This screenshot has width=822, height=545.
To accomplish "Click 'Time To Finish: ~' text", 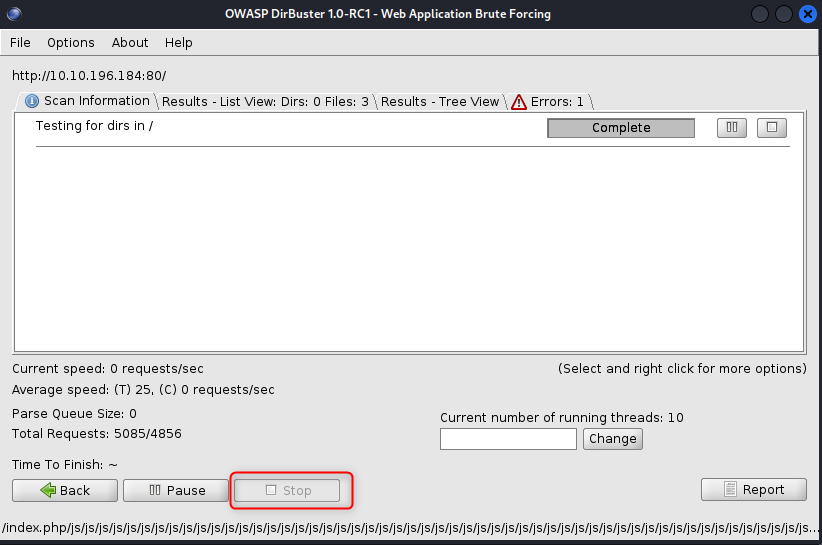I will tap(64, 465).
